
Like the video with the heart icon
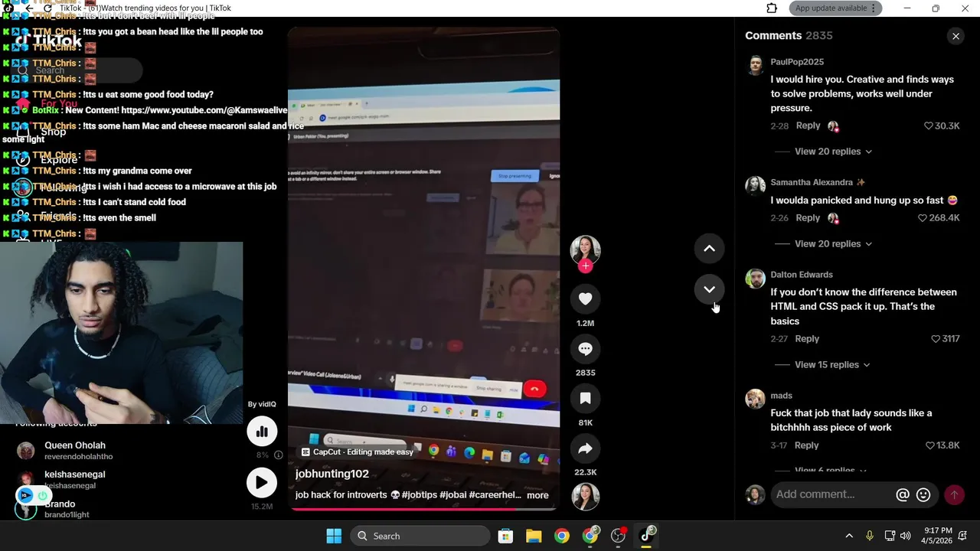pyautogui.click(x=585, y=298)
